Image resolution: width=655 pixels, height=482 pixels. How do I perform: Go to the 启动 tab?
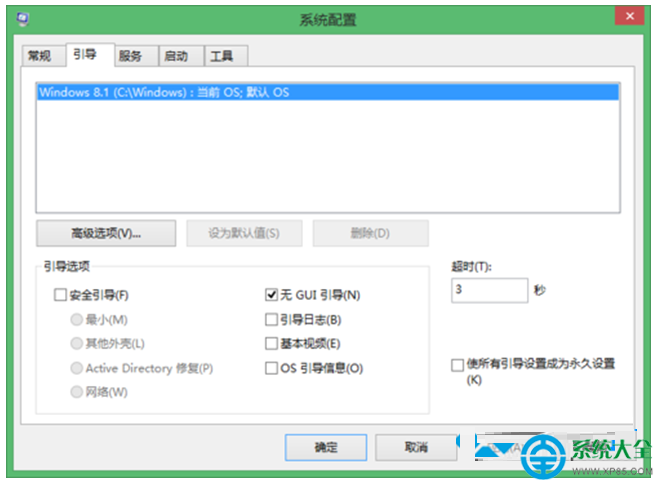tap(181, 56)
